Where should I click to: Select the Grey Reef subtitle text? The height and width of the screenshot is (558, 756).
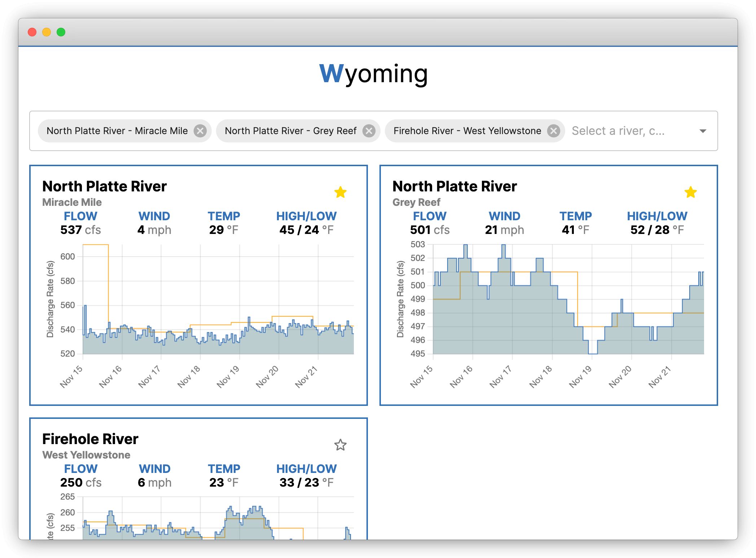click(416, 202)
